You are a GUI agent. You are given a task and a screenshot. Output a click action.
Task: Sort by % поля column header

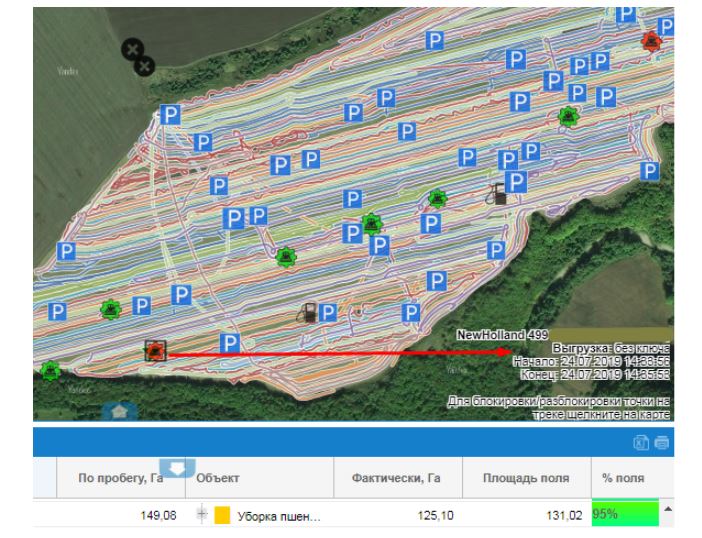tap(623, 478)
